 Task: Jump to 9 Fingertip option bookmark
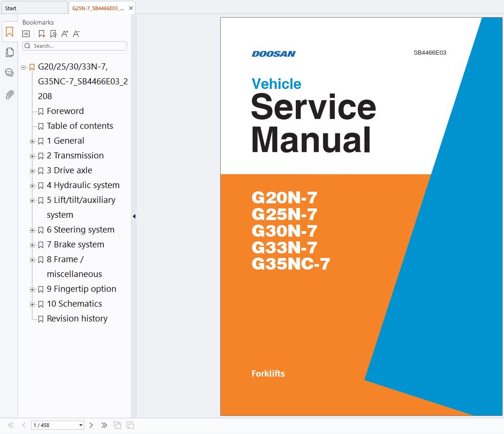pyautogui.click(x=82, y=289)
